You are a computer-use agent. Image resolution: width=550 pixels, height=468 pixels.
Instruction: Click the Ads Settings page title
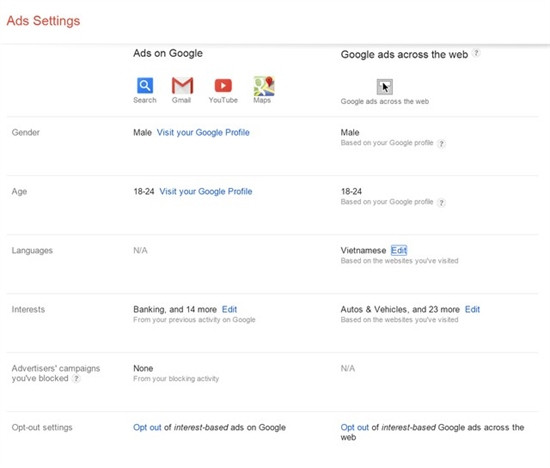(x=43, y=21)
